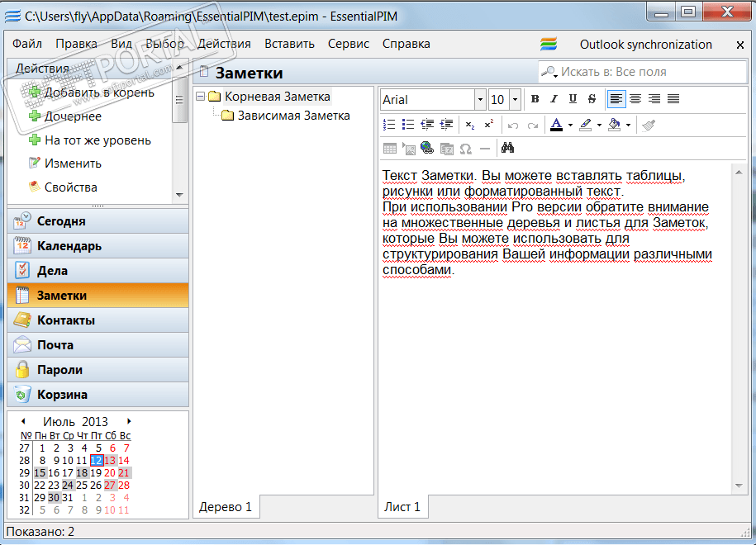
Task: Toggle underline formatting
Action: coord(573,99)
